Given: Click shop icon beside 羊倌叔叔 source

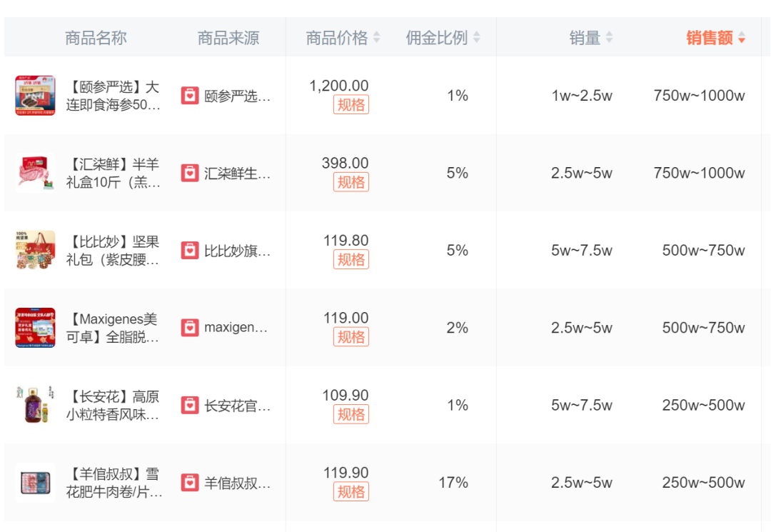Looking at the screenshot, I should click(x=190, y=483).
